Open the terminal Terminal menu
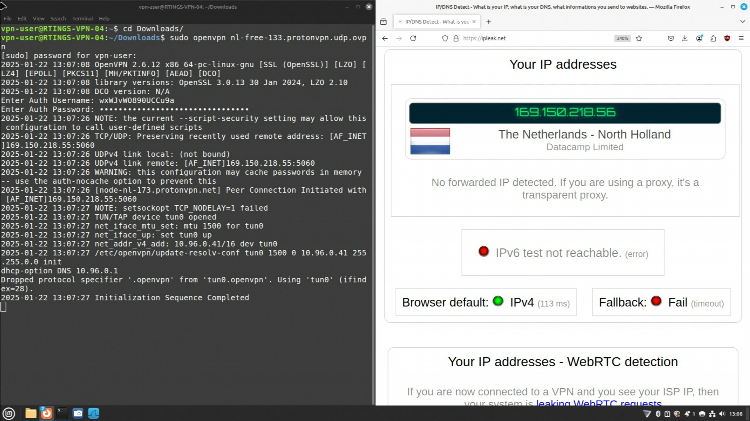Viewport: 750px width, 421px height. [83, 19]
